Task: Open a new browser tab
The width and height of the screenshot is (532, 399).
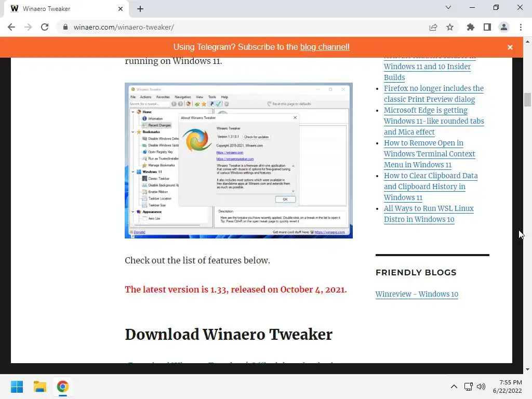Action: tap(140, 9)
